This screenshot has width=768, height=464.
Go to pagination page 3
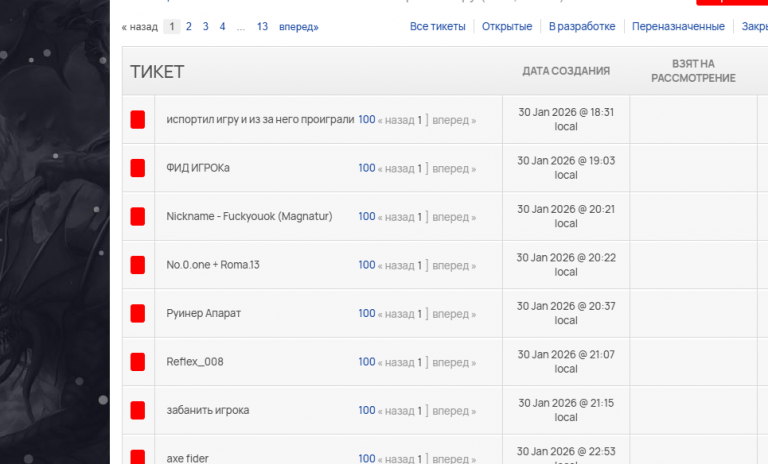(x=206, y=26)
